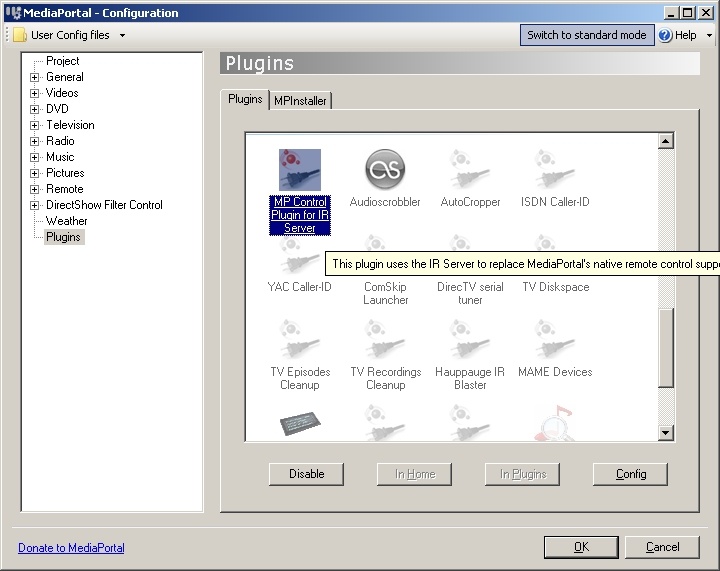720x571 pixels.
Task: Select Music in the tree
Action: click(60, 157)
